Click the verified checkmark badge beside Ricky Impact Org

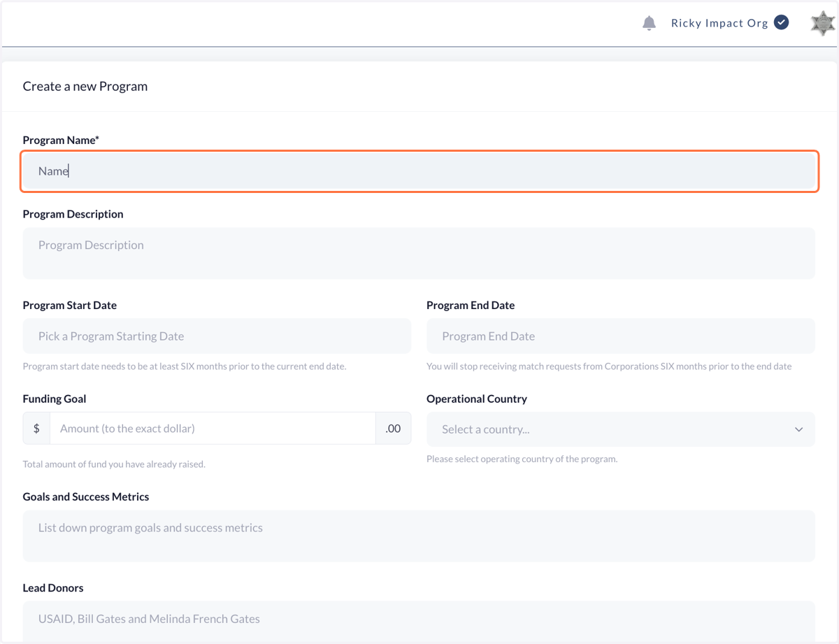point(782,23)
